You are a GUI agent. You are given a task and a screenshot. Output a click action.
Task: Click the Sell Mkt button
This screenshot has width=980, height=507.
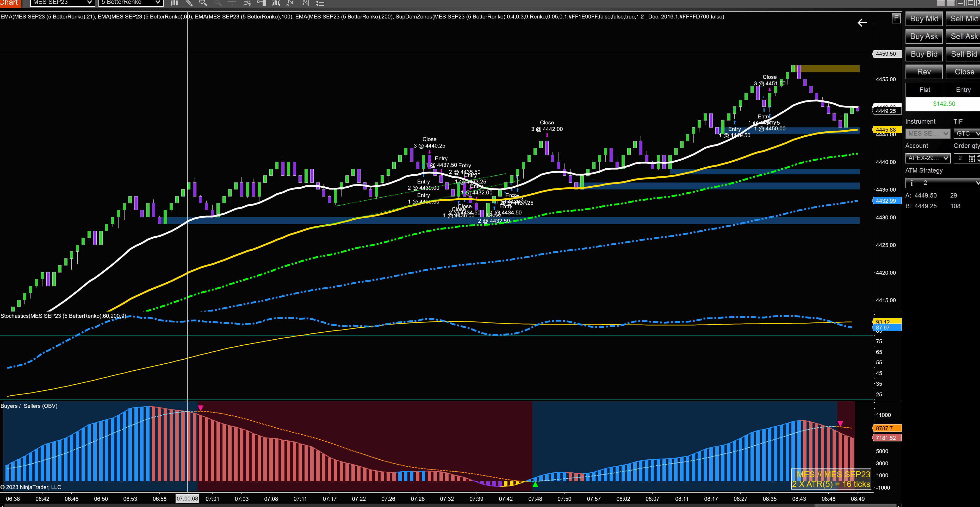click(963, 19)
